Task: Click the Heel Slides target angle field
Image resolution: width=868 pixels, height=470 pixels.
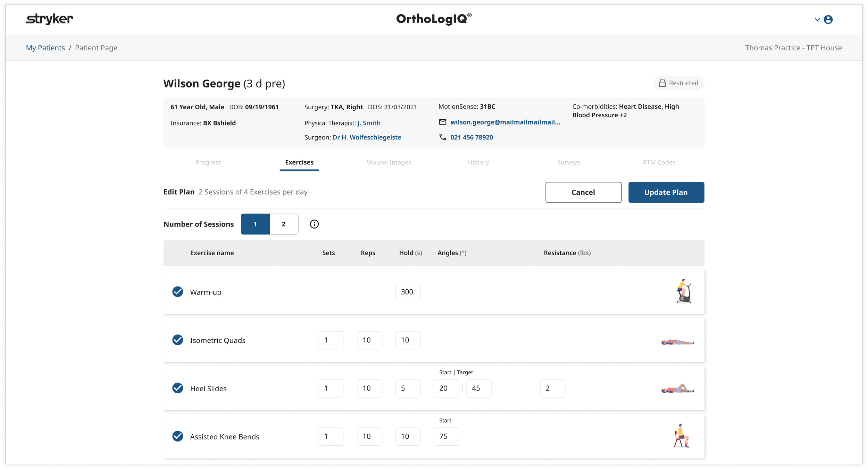Action: click(478, 388)
